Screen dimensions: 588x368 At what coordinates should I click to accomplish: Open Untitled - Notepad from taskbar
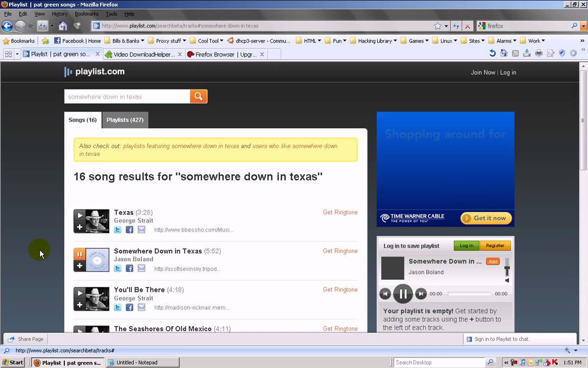(142, 362)
